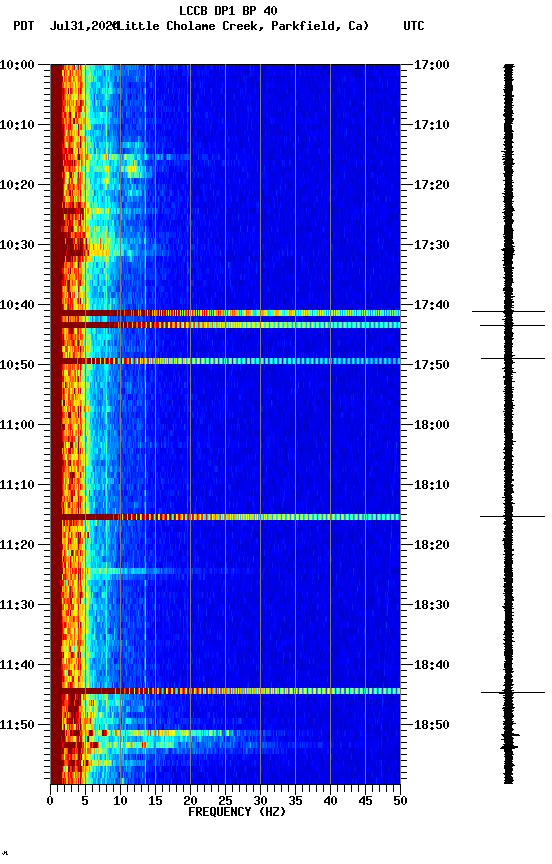552x864 pixels.
Task: Click the '17:20' UTC time label
Action: click(x=432, y=185)
